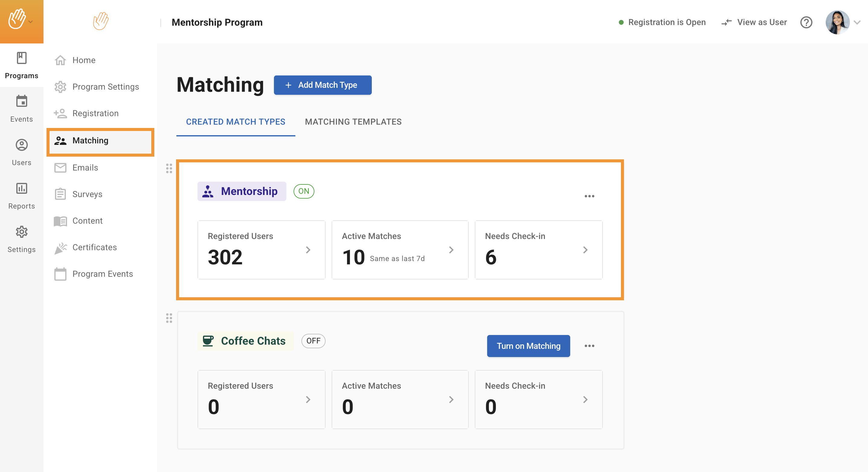Image resolution: width=868 pixels, height=472 pixels.
Task: Expand the profile avatar dropdown arrow
Action: 857,22
